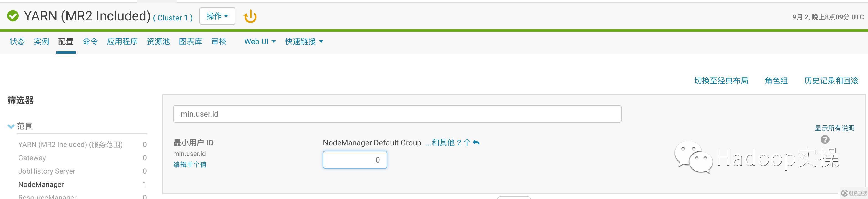Viewport: 868px width, 199px height.
Task: Click 编辑单个值 under 最小用户 ID
Action: click(x=190, y=164)
